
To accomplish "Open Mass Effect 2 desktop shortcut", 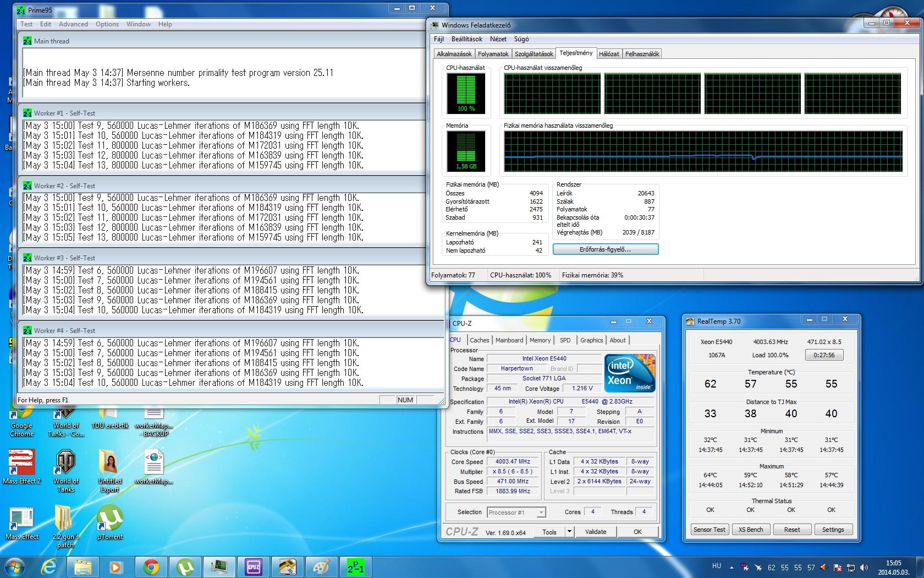I will (x=22, y=467).
